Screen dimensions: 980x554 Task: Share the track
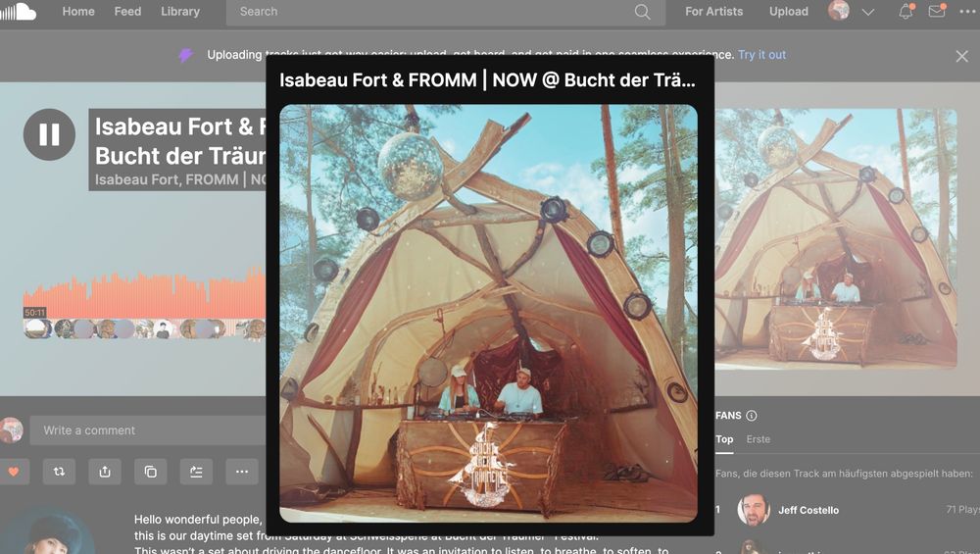[105, 472]
